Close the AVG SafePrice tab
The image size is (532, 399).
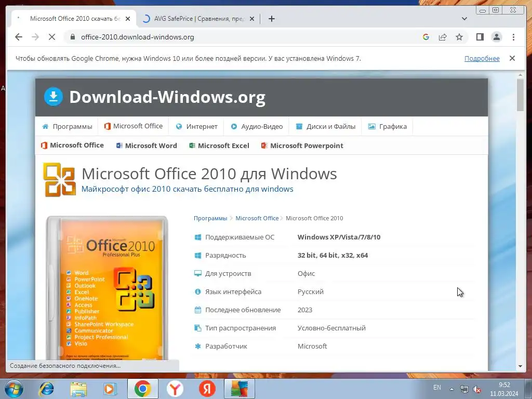(x=252, y=19)
